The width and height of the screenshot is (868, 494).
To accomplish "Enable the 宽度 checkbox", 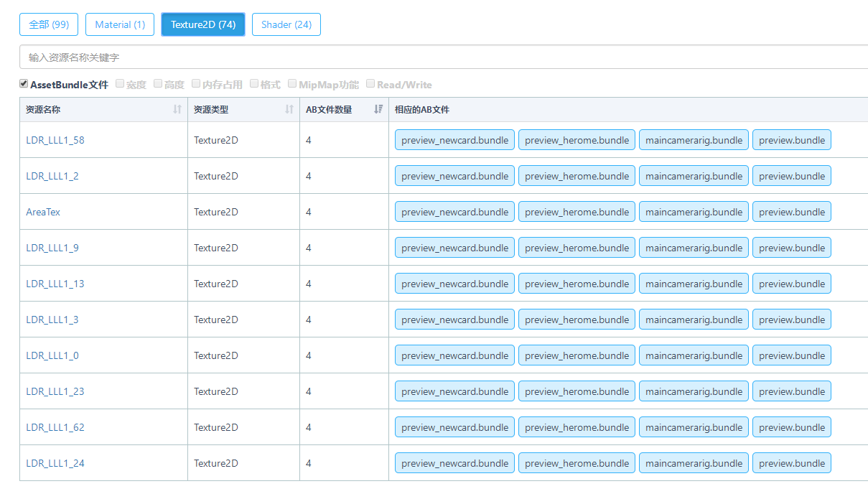I will (120, 84).
